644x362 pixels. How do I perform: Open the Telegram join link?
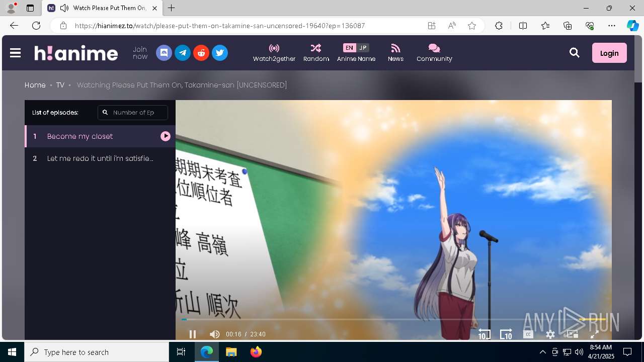(x=183, y=53)
